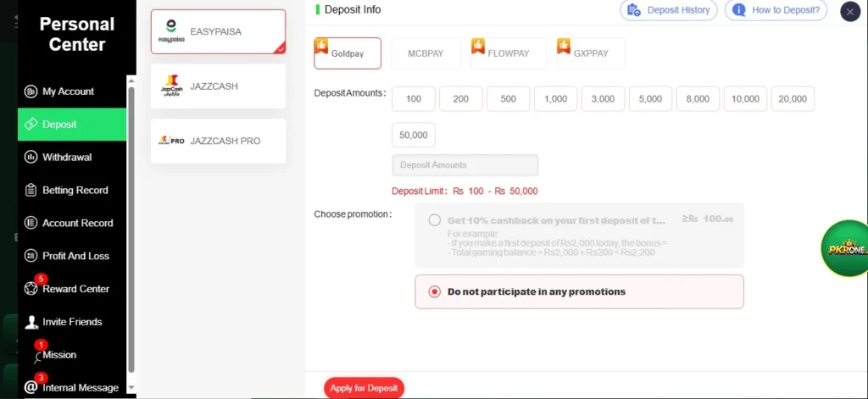Pick the 100 deposit amount
868x399 pixels.
(x=414, y=99)
